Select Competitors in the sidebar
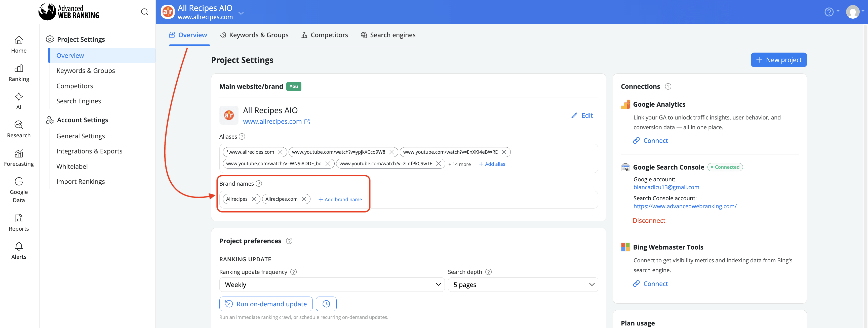Image resolution: width=868 pixels, height=328 pixels. point(75,86)
